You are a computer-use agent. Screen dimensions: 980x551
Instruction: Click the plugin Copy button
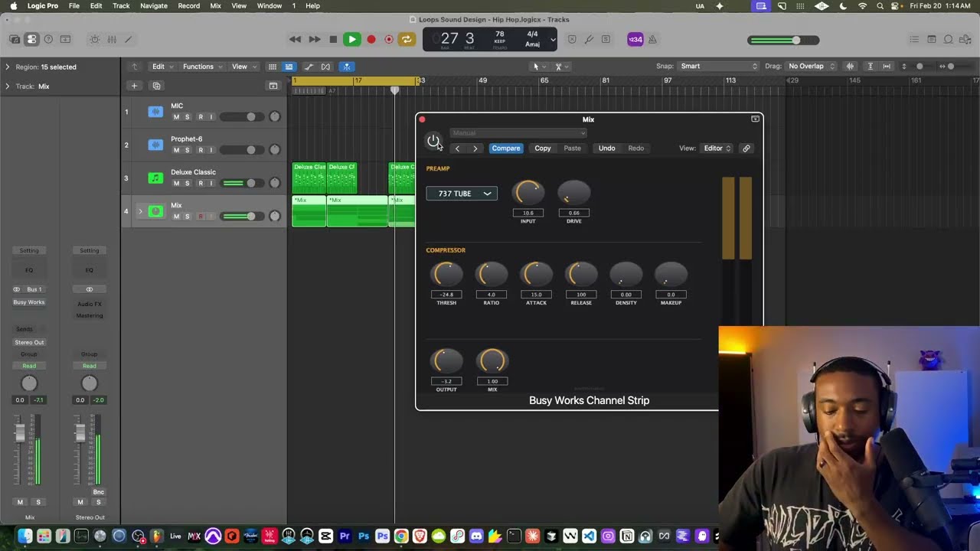click(543, 148)
